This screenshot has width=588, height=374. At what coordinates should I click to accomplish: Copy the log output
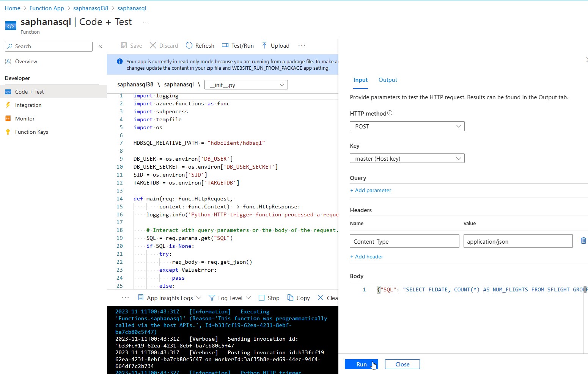coord(299,298)
